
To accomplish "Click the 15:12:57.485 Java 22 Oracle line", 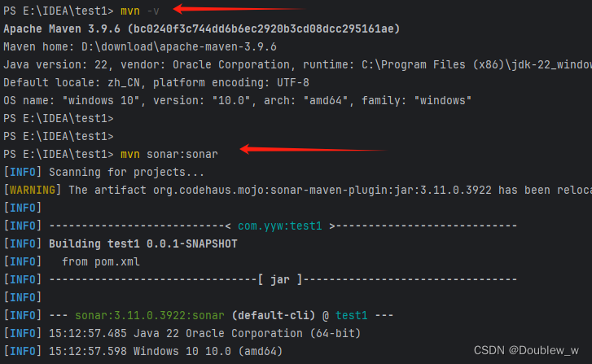I will pyautogui.click(x=182, y=333).
